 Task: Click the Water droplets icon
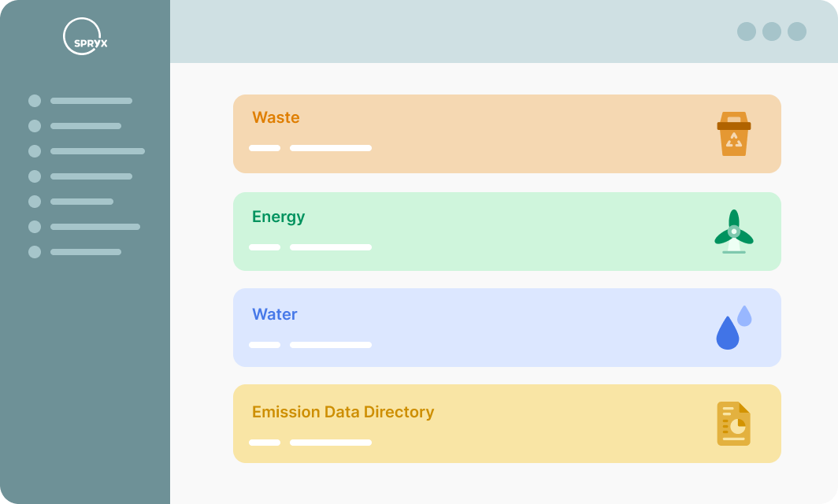coord(733,328)
